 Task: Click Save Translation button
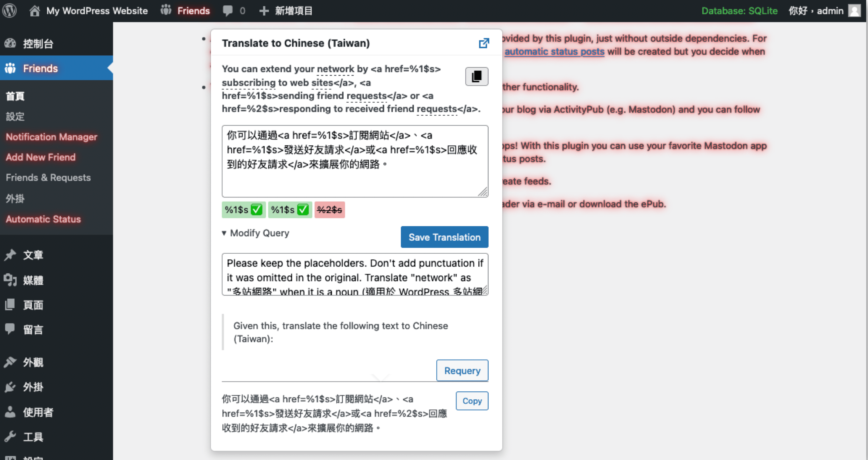point(445,237)
